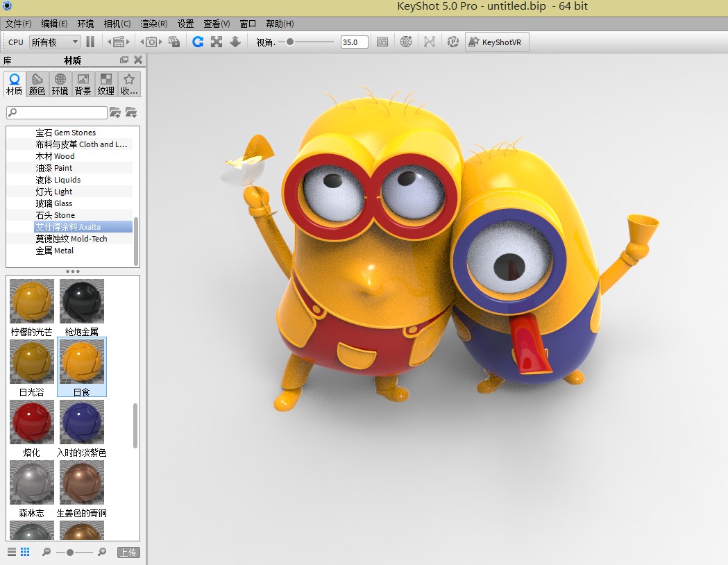Select the 日光浴 material thumbnail
Screen dimensions: 728x565
point(31,361)
